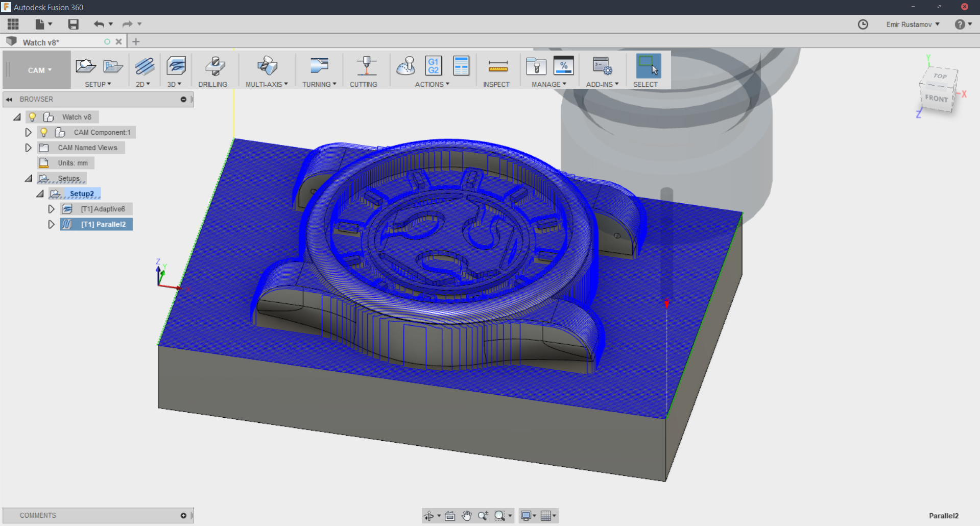Activate the Pan hand tool
The height and width of the screenshot is (526, 980).
[467, 516]
